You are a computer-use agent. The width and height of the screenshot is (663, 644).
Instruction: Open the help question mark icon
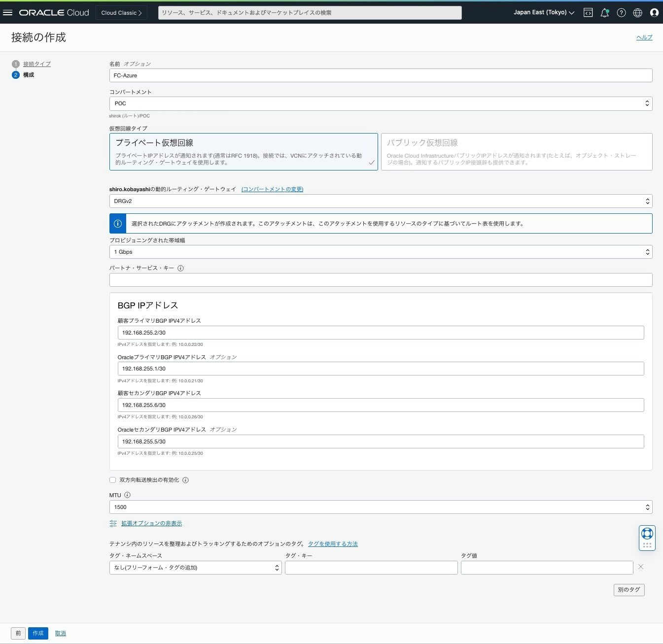(x=621, y=13)
